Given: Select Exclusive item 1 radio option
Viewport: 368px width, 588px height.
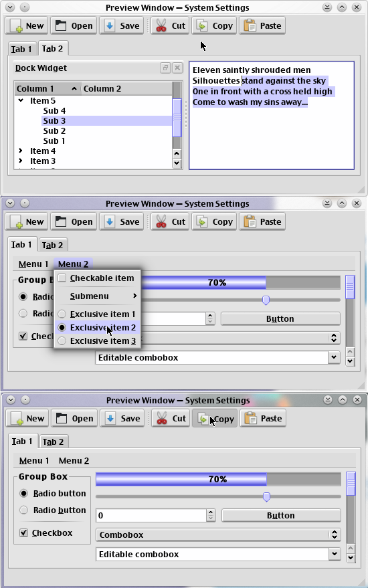Looking at the screenshot, I should click(x=62, y=314).
